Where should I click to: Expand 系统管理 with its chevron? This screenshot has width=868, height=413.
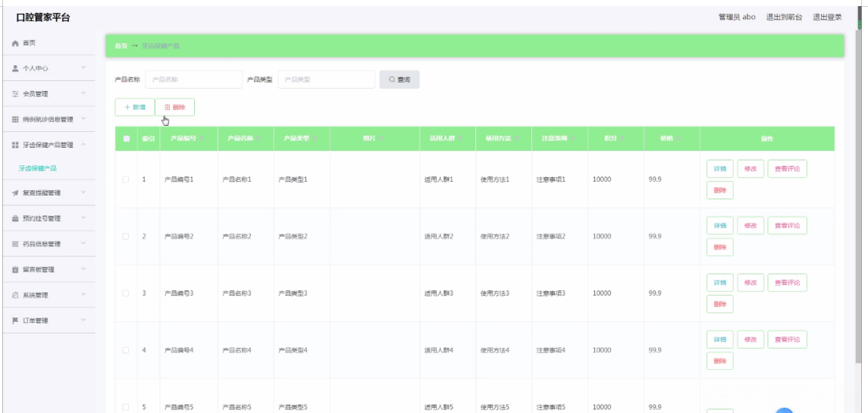83,295
